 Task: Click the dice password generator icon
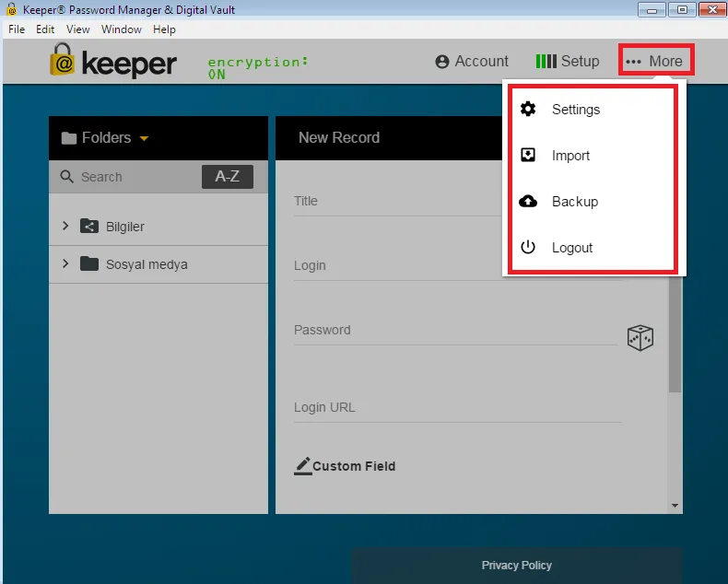coord(640,337)
